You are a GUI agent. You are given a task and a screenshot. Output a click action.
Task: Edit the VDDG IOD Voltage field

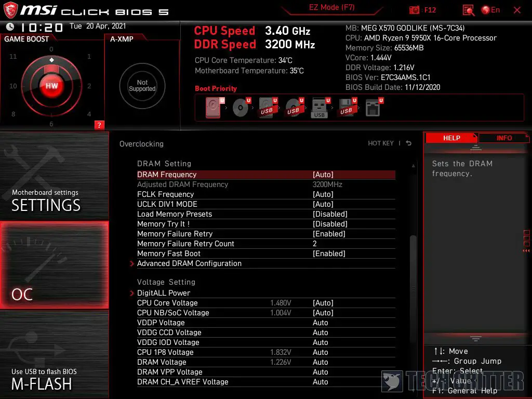(266, 342)
